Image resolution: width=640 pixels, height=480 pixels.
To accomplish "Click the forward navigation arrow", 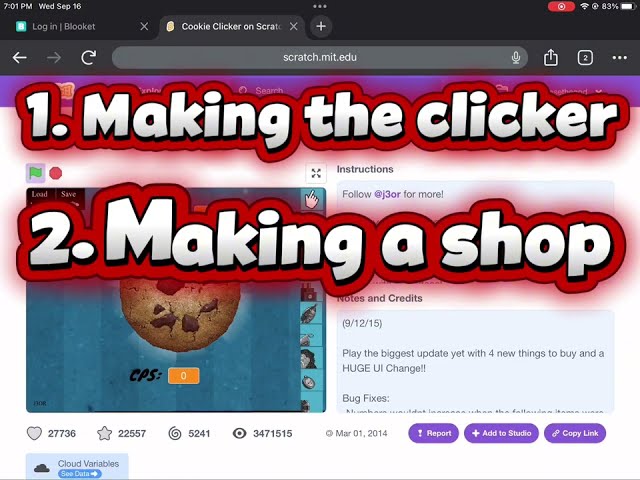I will click(53, 58).
